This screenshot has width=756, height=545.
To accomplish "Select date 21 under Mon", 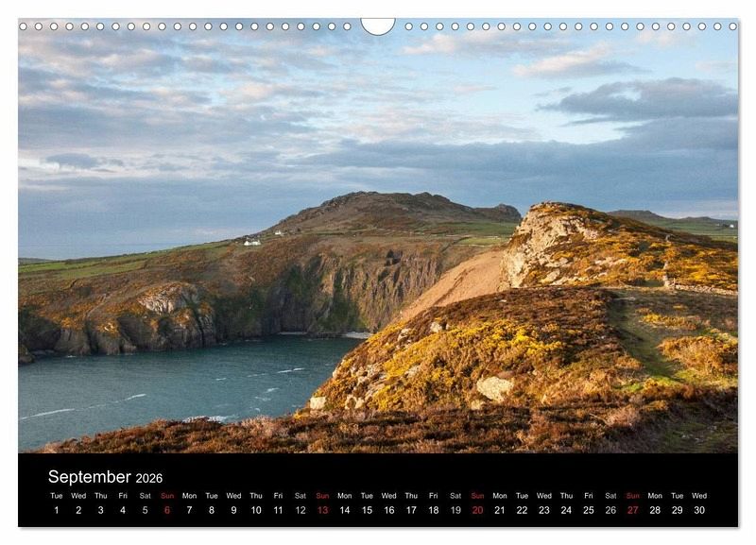I will click(x=500, y=510).
